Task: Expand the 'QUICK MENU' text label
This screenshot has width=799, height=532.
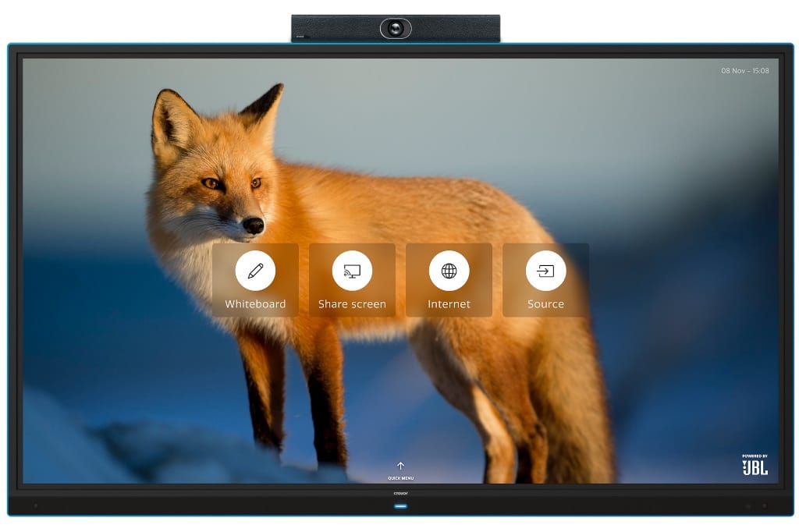Action: (400, 478)
